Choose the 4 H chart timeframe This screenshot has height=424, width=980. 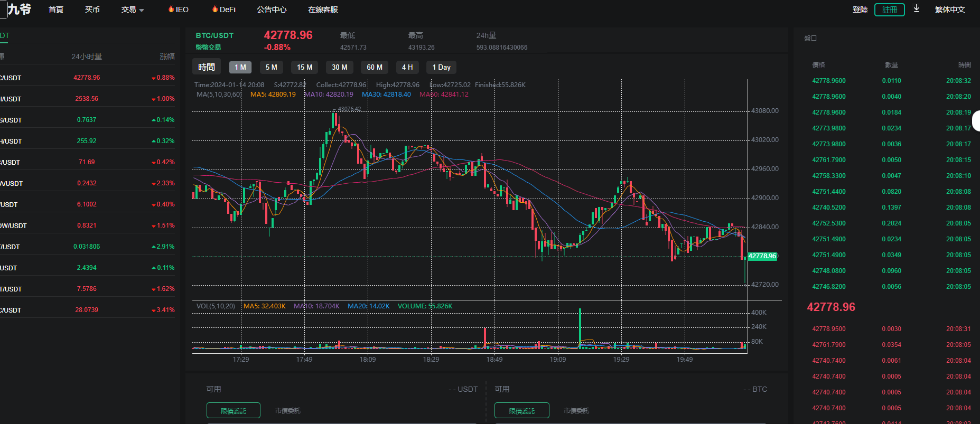(407, 67)
